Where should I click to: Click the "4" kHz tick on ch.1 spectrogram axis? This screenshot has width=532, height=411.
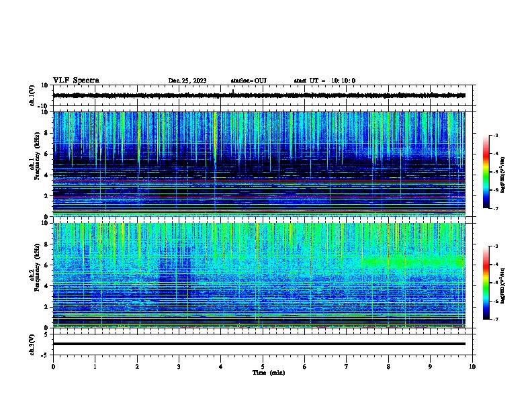tap(46, 175)
